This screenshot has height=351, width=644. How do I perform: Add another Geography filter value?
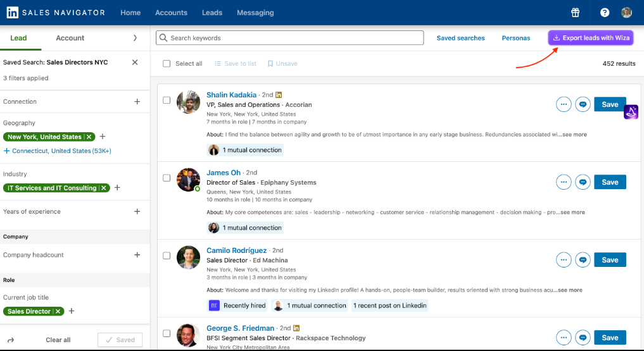pos(103,137)
